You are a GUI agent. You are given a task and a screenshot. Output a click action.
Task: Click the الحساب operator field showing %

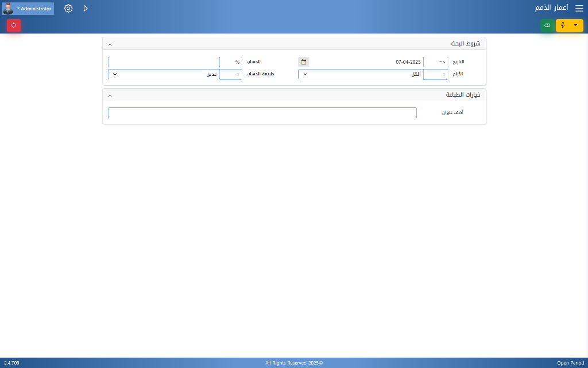point(231,62)
